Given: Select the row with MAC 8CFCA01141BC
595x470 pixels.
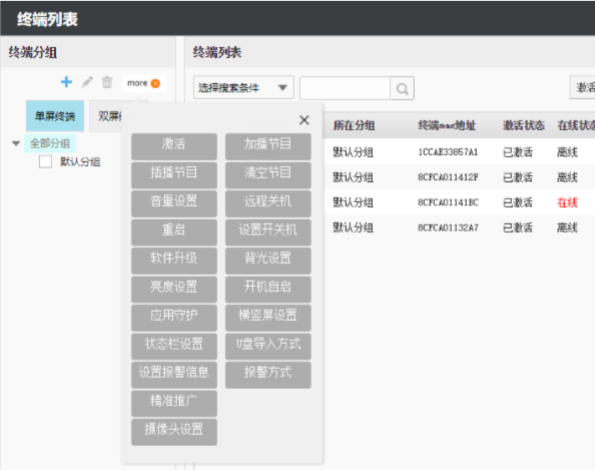Looking at the screenshot, I should click(460, 202).
